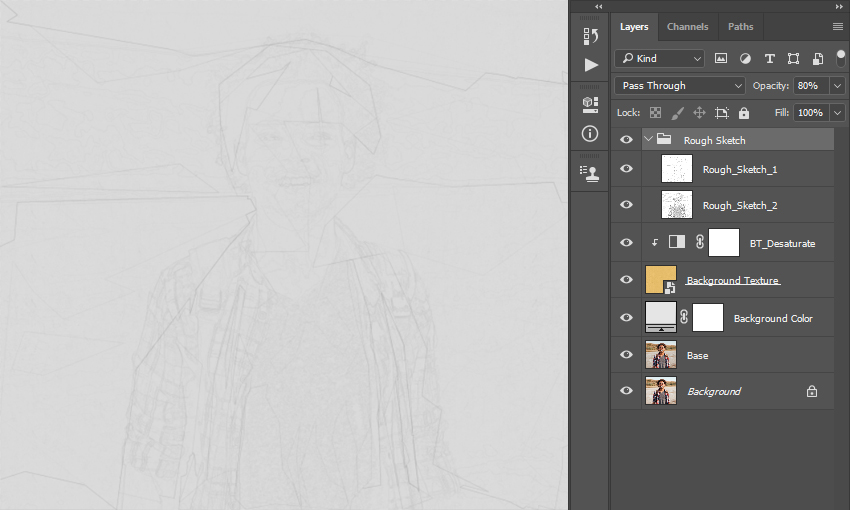The height and width of the screenshot is (510, 850).
Task: Filter layers by adjustment layers
Action: point(745,59)
